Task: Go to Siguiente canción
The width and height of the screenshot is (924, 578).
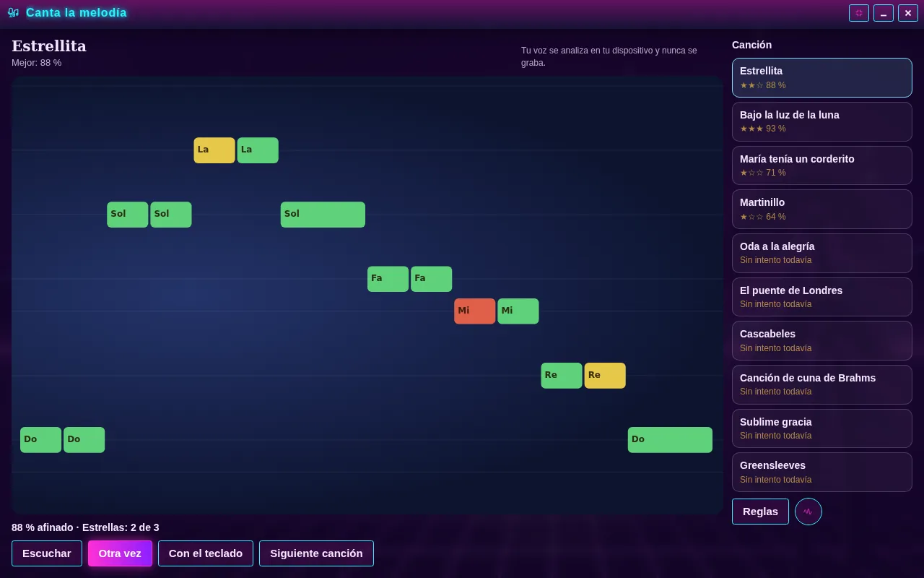Action: tap(316, 553)
